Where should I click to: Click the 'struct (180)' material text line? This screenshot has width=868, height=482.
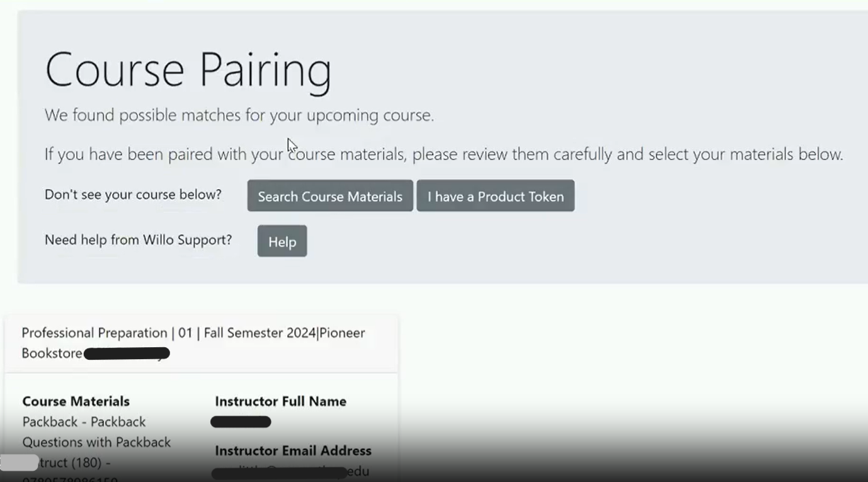[74, 462]
